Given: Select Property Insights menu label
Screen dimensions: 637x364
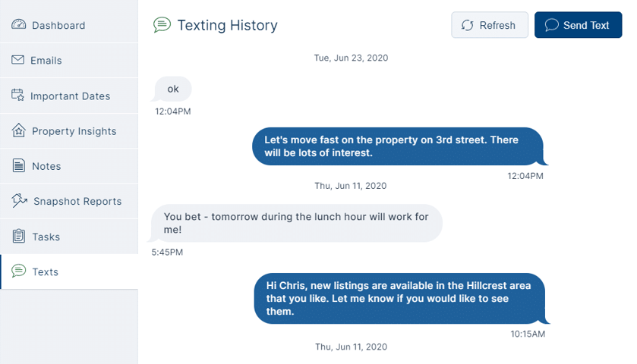Looking at the screenshot, I should 74,131.
